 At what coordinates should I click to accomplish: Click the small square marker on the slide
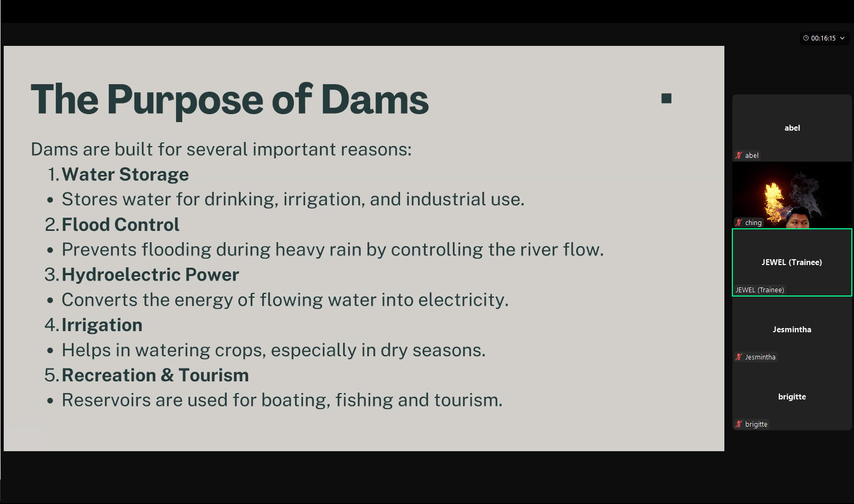(x=666, y=98)
